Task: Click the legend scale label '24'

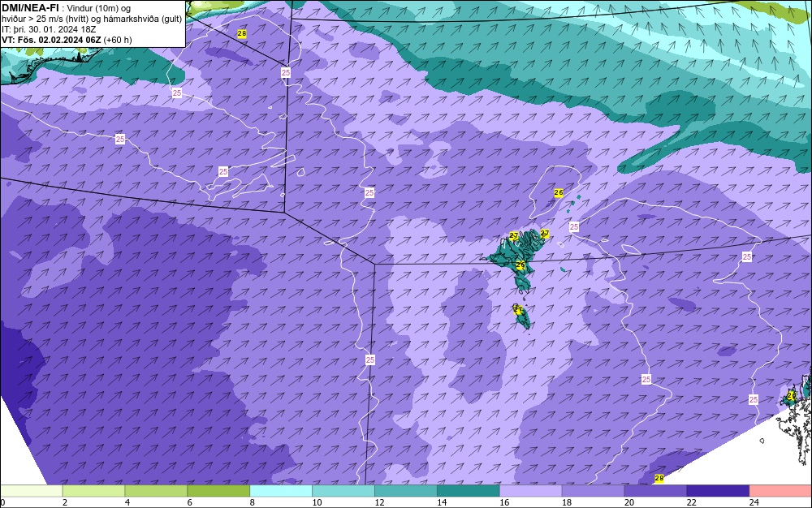Action: click(x=754, y=502)
